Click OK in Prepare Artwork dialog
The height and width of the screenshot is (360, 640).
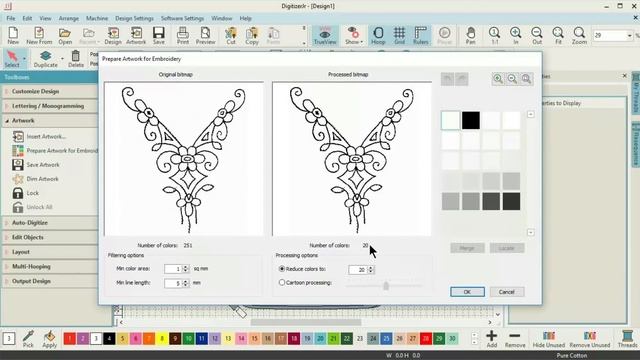coord(467,292)
